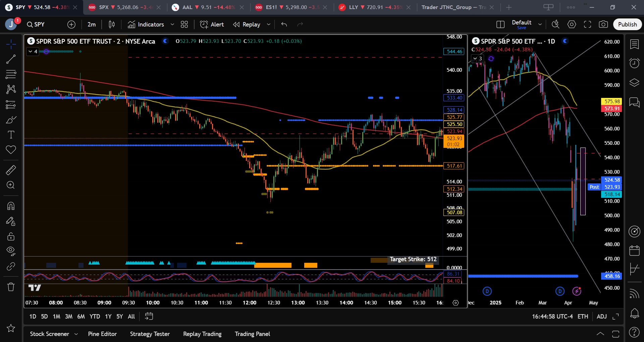Screen dimensions: 644x342
Task: Open the Pine Editor tab
Action: click(102, 334)
